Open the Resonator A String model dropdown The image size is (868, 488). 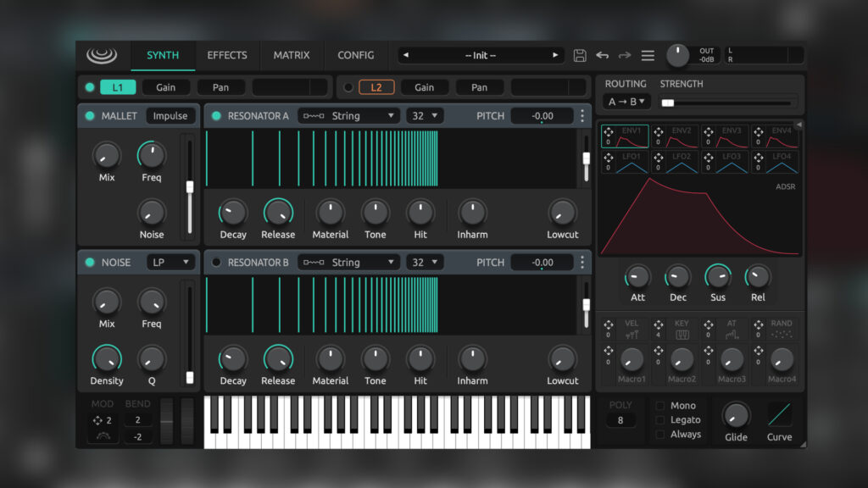tap(349, 115)
